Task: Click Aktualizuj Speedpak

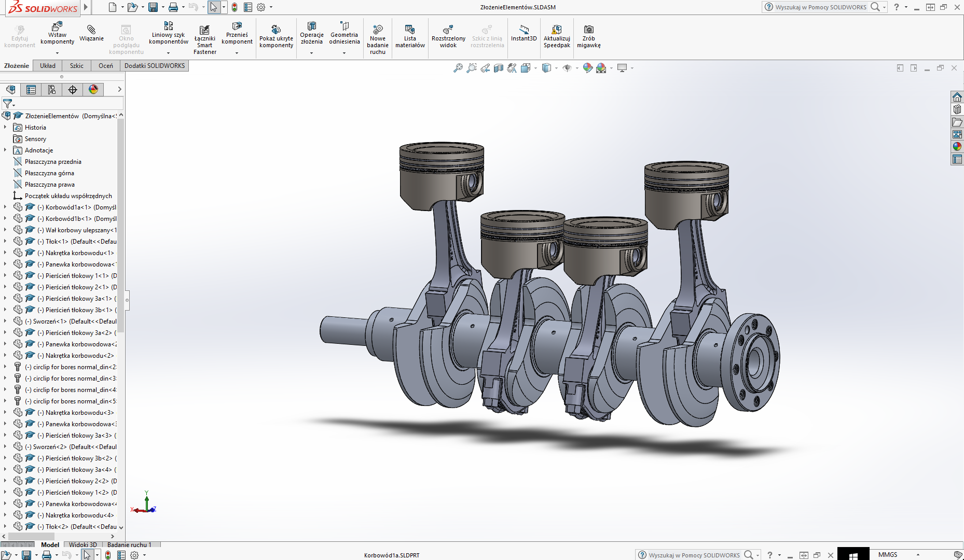Action: coord(557,36)
